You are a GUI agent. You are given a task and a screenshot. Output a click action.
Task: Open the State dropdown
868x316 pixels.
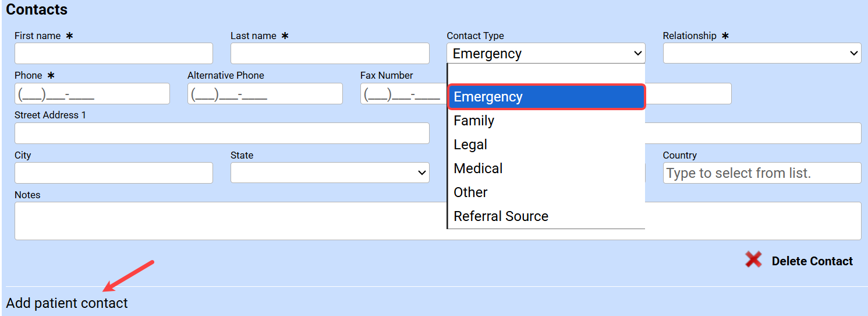(x=330, y=173)
